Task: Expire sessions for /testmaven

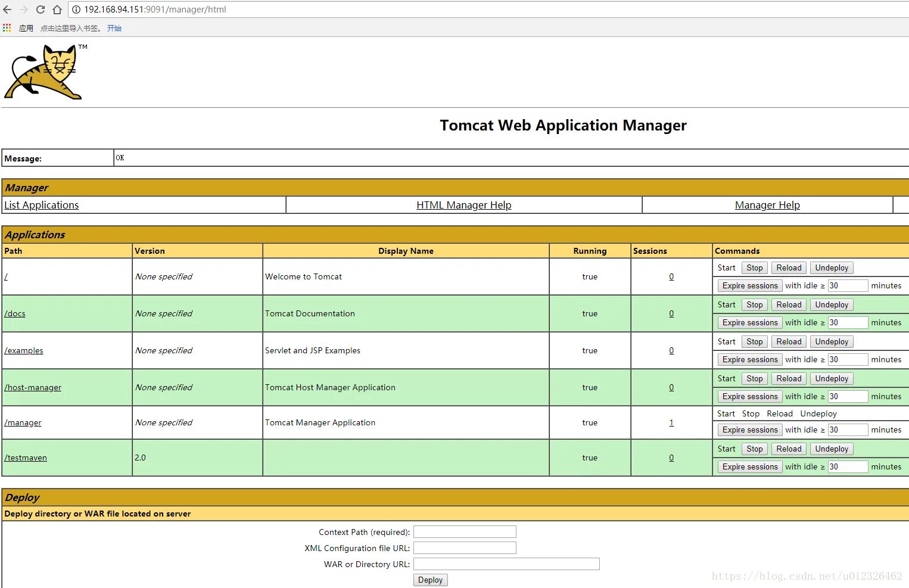Action: point(750,467)
